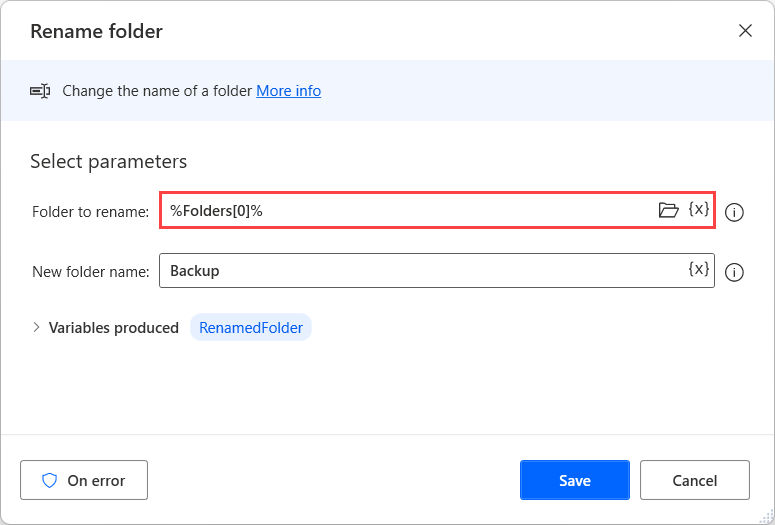The image size is (775, 525).
Task: Click the Variables produced label
Action: click(114, 328)
